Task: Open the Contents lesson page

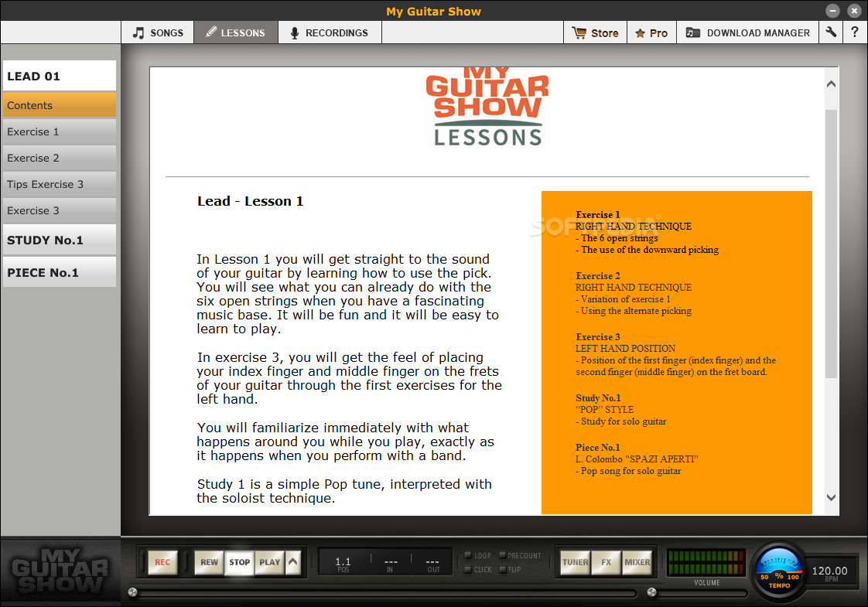Action: pos(60,105)
